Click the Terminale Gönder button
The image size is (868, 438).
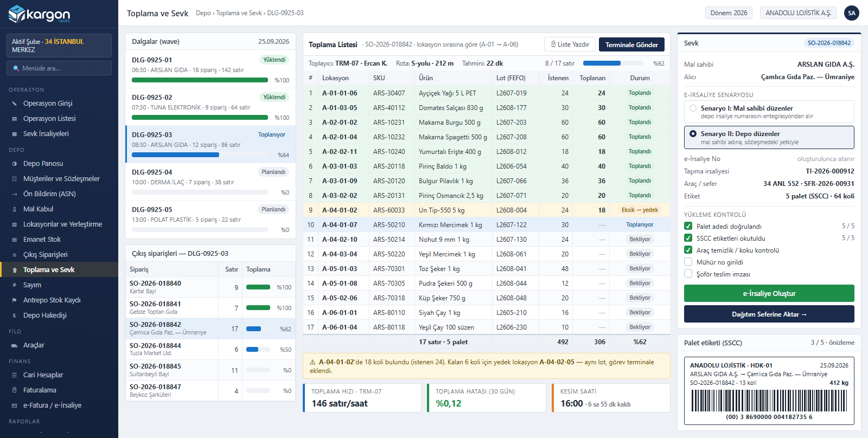pos(631,44)
